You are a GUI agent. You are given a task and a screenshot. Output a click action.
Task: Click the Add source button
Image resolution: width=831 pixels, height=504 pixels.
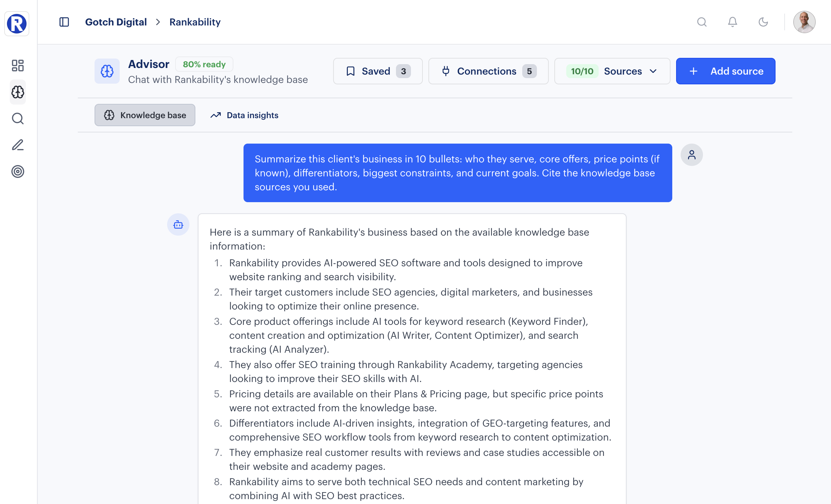tap(725, 71)
